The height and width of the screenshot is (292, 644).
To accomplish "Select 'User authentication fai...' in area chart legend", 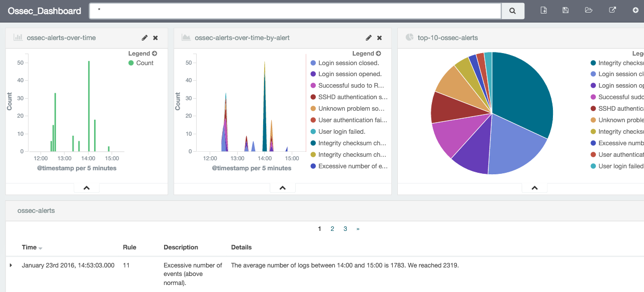I will [x=353, y=120].
